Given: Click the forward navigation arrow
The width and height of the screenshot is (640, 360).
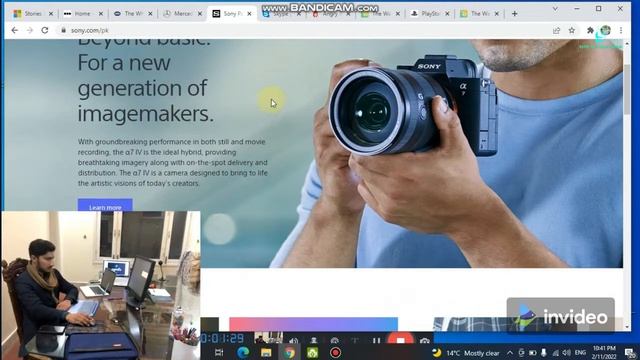Looking at the screenshot, I should click(x=30, y=30).
